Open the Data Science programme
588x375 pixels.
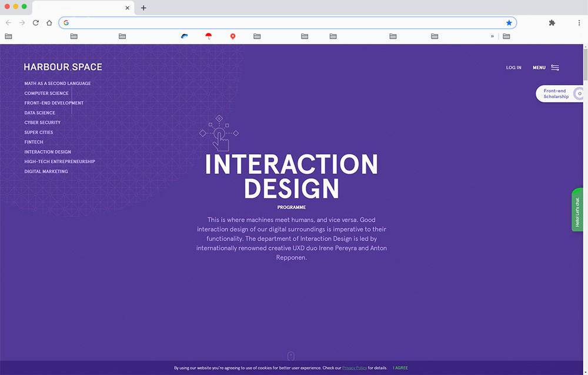(40, 112)
